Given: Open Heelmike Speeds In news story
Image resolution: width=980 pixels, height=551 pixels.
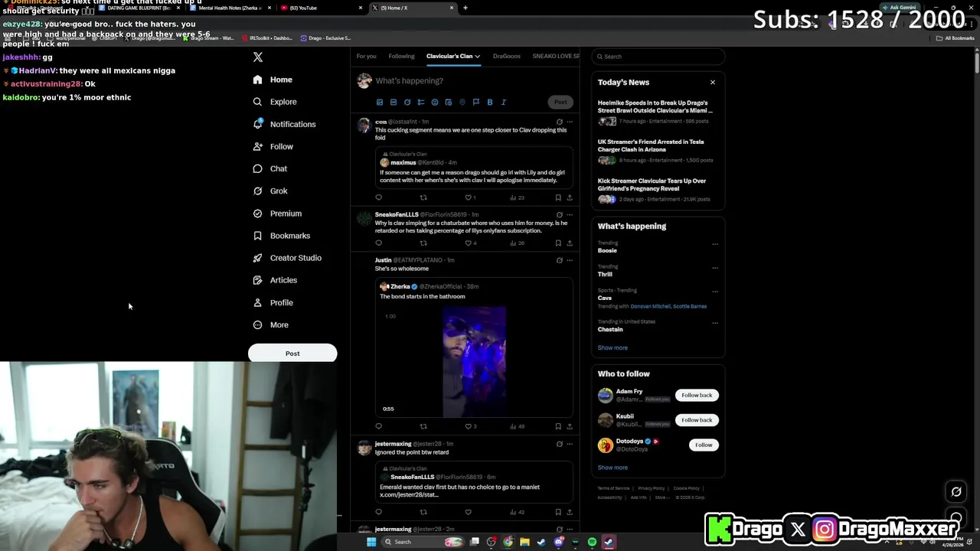Looking at the screenshot, I should (x=658, y=112).
